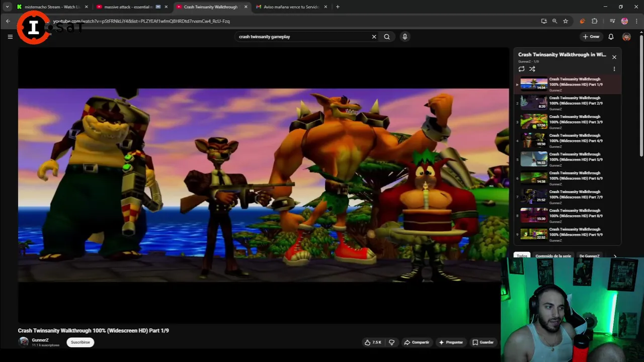This screenshot has width=644, height=362.
Task: Toggle playlist loop
Action: pos(522,69)
